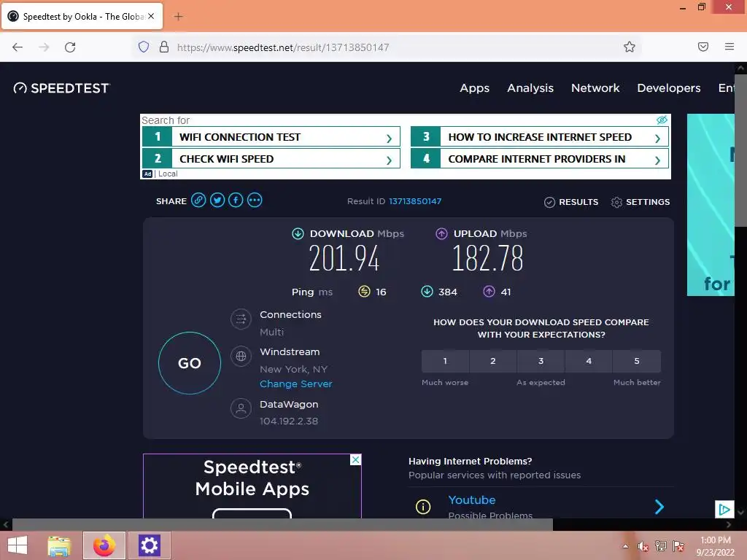
Task: Open Network in site navigation
Action: [595, 88]
